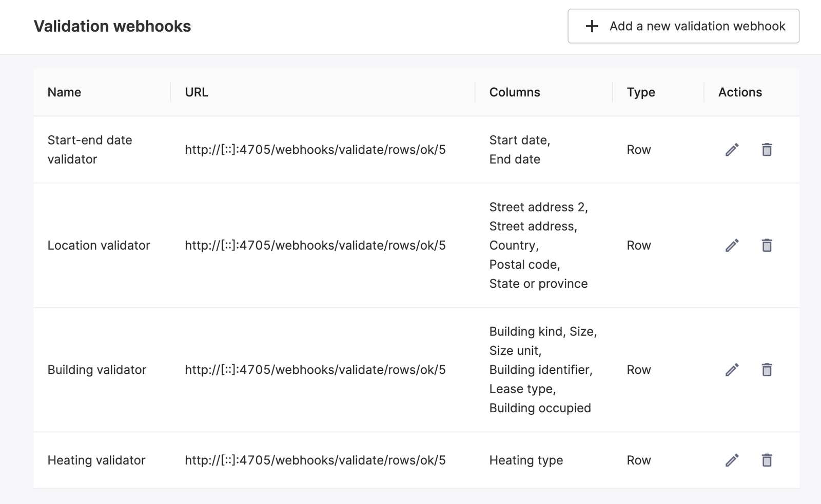Open the pencil icon for Location validator
Image resolution: width=821 pixels, height=504 pixels.
(731, 245)
